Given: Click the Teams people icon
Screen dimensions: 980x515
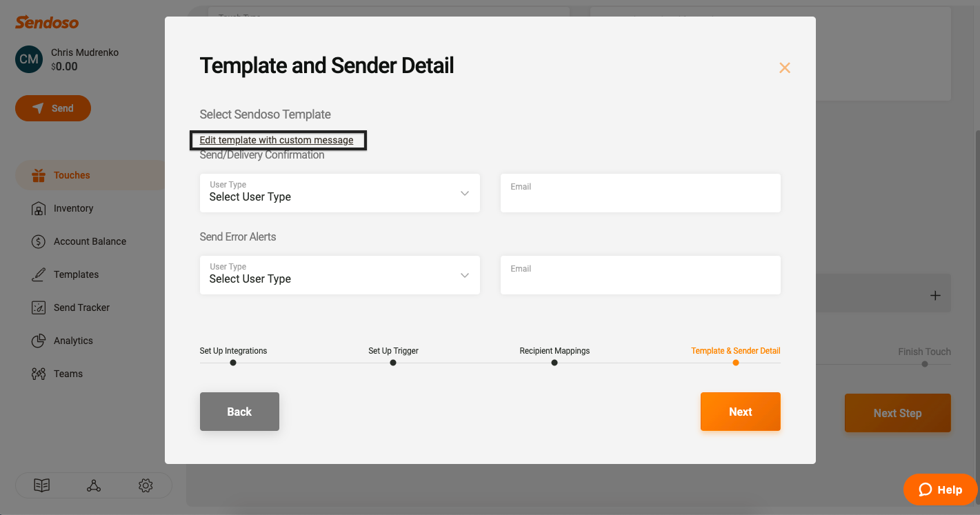Looking at the screenshot, I should pos(39,374).
